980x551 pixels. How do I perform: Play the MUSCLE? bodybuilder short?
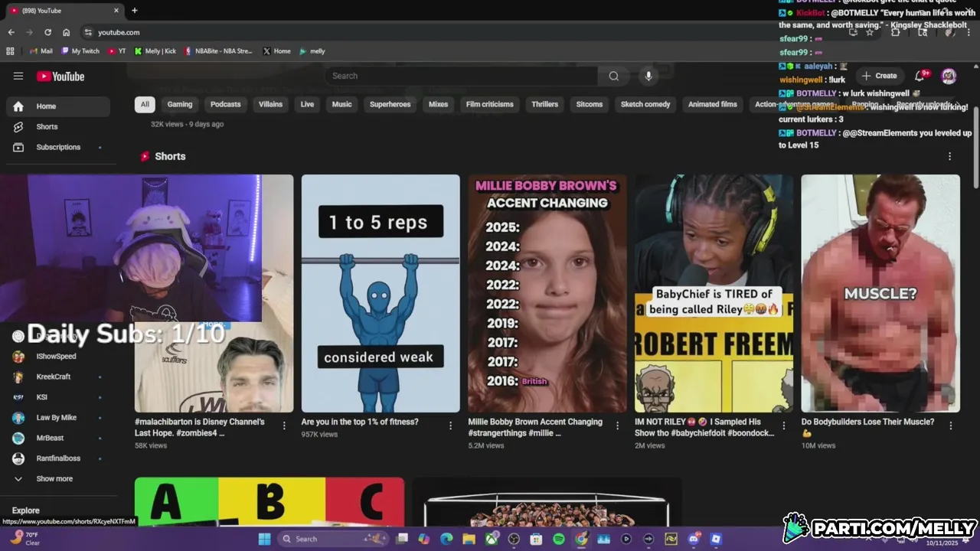click(x=880, y=293)
